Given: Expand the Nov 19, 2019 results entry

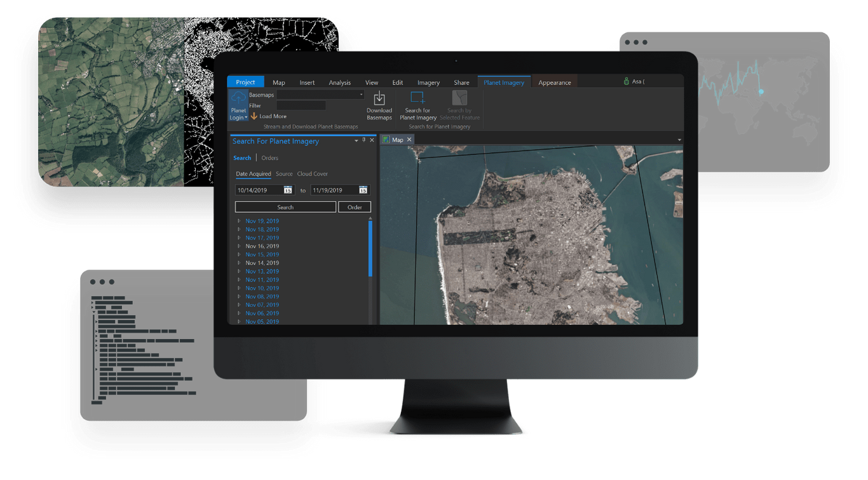Looking at the screenshot, I should (x=238, y=220).
